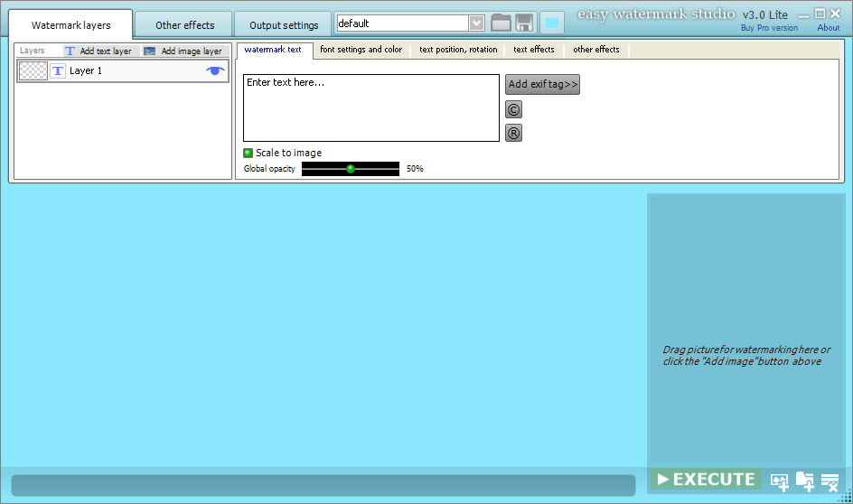The width and height of the screenshot is (853, 504).
Task: Click the Global opacity slider handle
Action: click(x=351, y=169)
